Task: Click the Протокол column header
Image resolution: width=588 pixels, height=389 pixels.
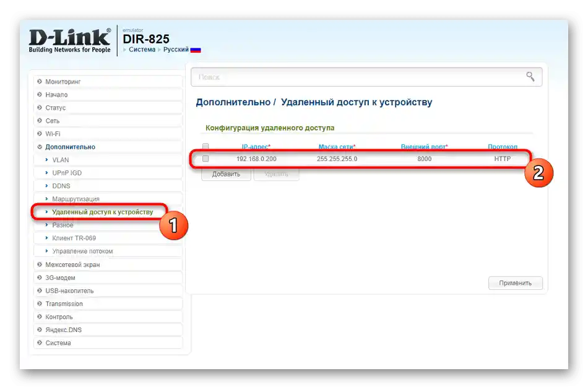Action: point(503,147)
